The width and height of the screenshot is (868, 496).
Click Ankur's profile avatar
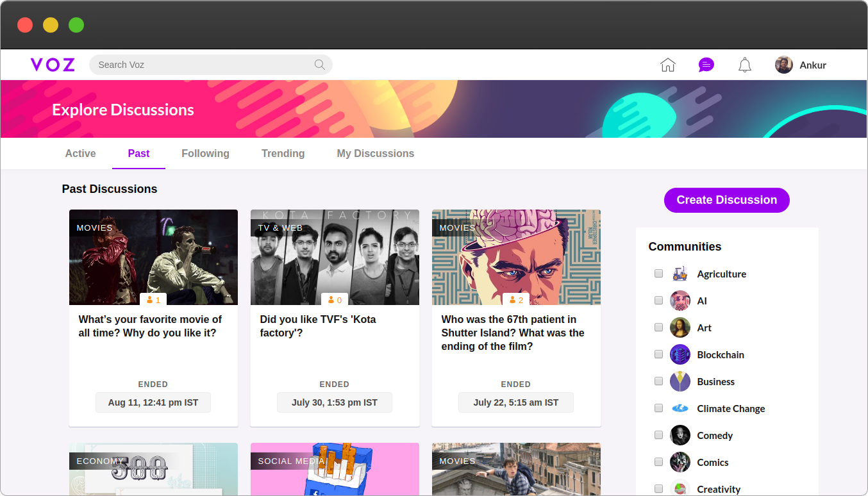[784, 65]
